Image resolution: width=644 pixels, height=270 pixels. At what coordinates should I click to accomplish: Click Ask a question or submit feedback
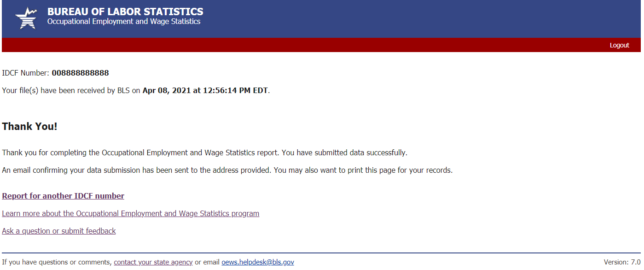tap(59, 231)
